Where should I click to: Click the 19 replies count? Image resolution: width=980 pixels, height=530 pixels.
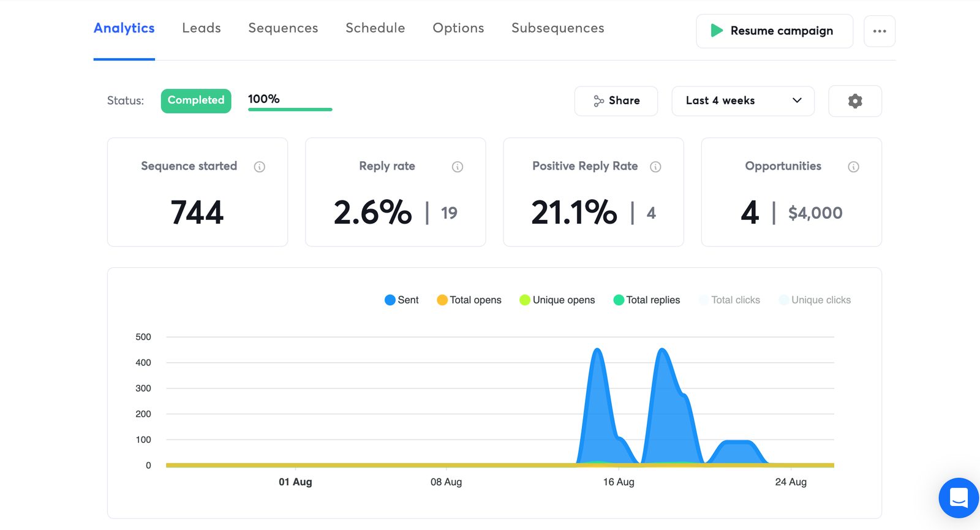coord(449,213)
